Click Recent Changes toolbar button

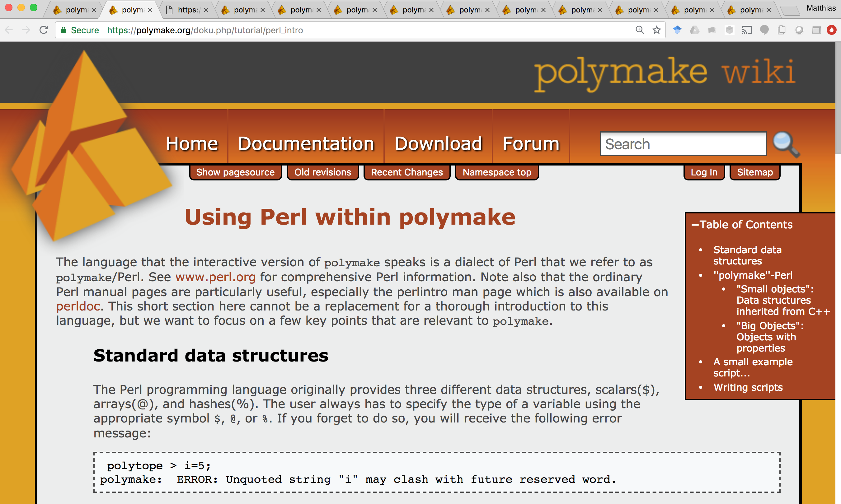click(x=407, y=173)
